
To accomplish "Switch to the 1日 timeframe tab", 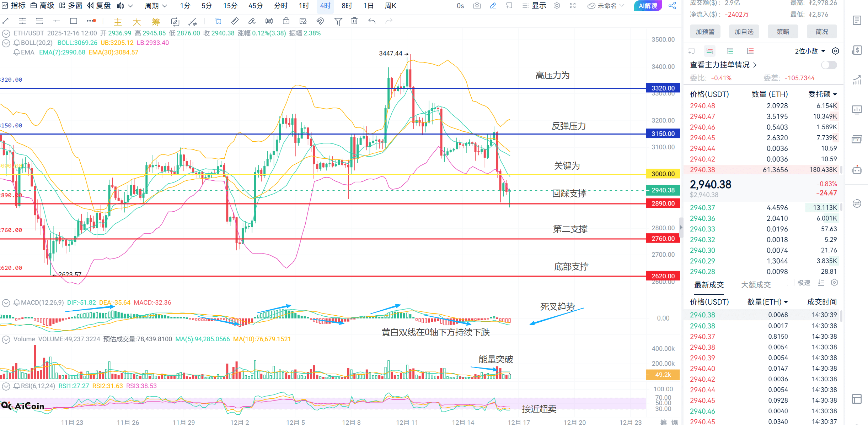I will (x=368, y=6).
